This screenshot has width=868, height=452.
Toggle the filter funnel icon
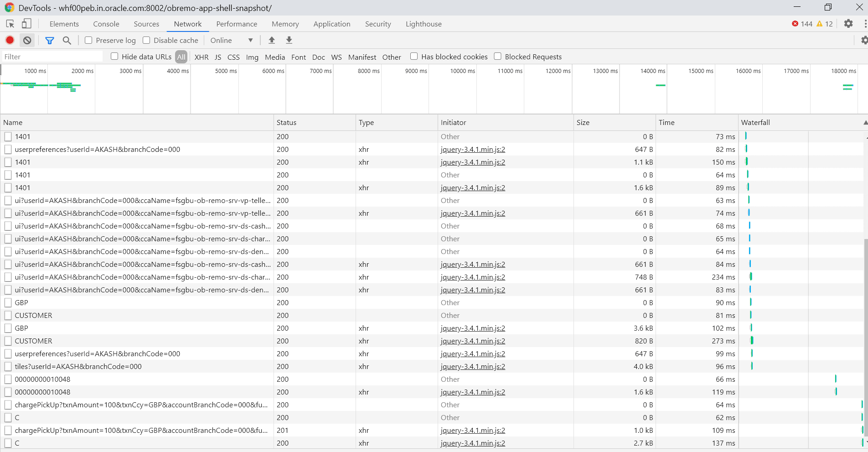coord(50,40)
